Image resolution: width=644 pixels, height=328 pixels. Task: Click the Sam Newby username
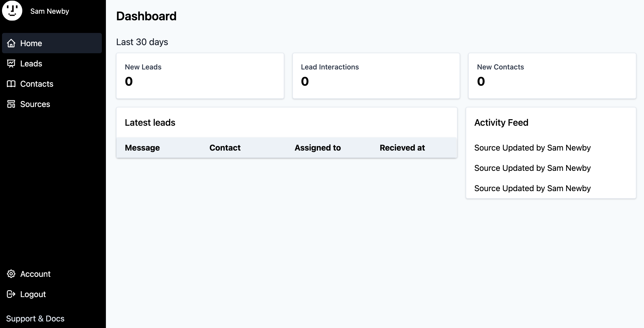coord(50,11)
